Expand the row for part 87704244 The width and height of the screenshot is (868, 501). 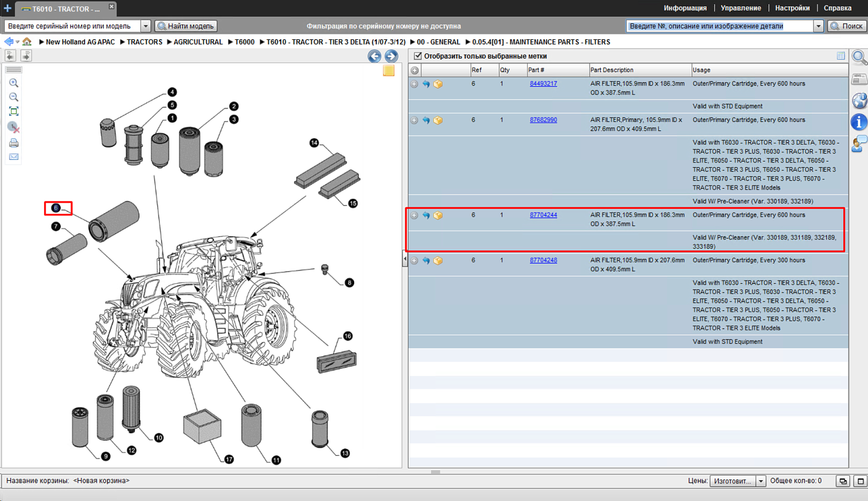coord(414,215)
